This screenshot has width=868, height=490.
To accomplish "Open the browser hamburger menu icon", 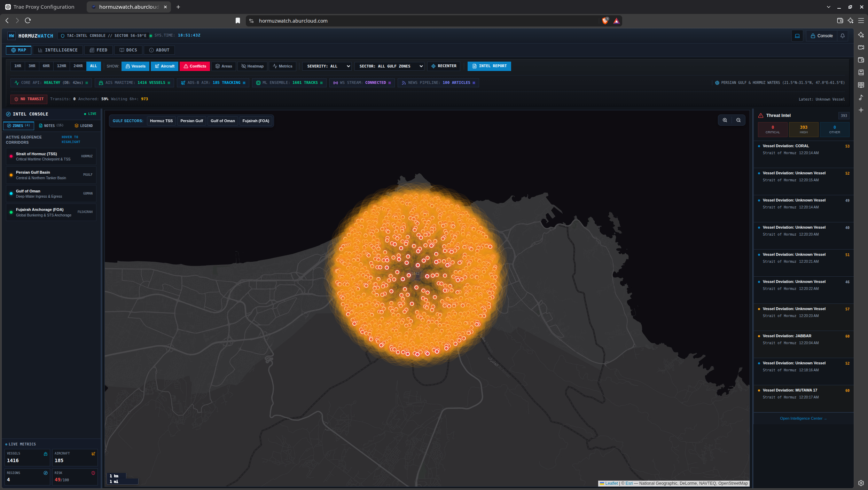I will point(861,21).
